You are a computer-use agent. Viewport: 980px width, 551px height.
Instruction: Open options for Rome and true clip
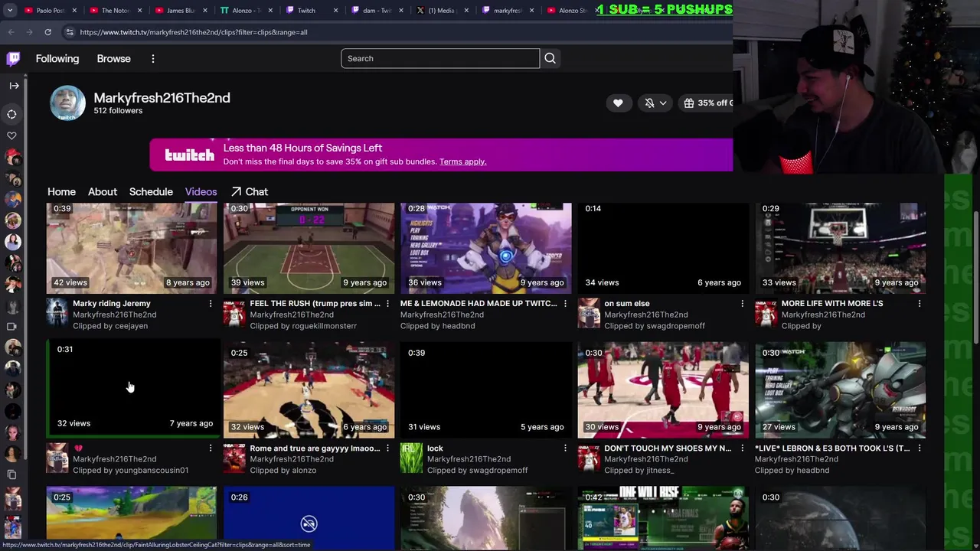pyautogui.click(x=387, y=448)
